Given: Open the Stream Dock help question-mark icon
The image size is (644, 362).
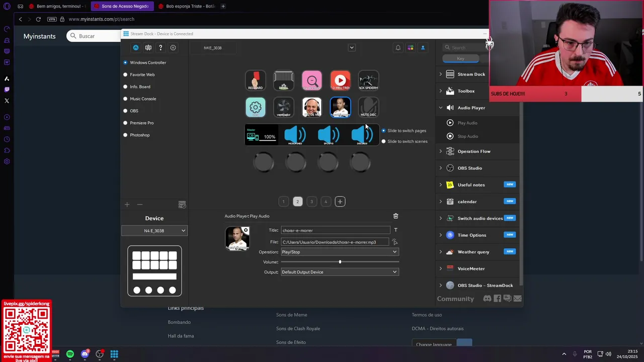Looking at the screenshot, I should [160, 48].
